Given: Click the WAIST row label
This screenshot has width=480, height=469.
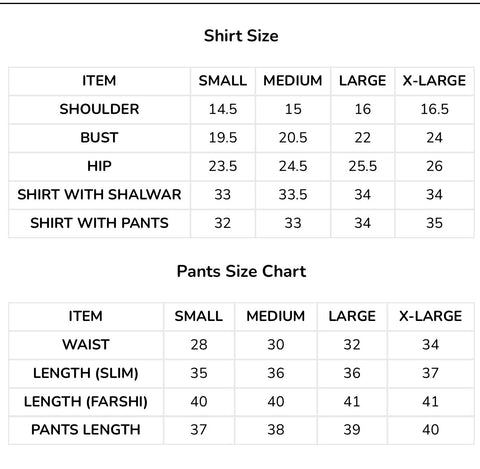Looking at the screenshot, I should [x=86, y=345].
